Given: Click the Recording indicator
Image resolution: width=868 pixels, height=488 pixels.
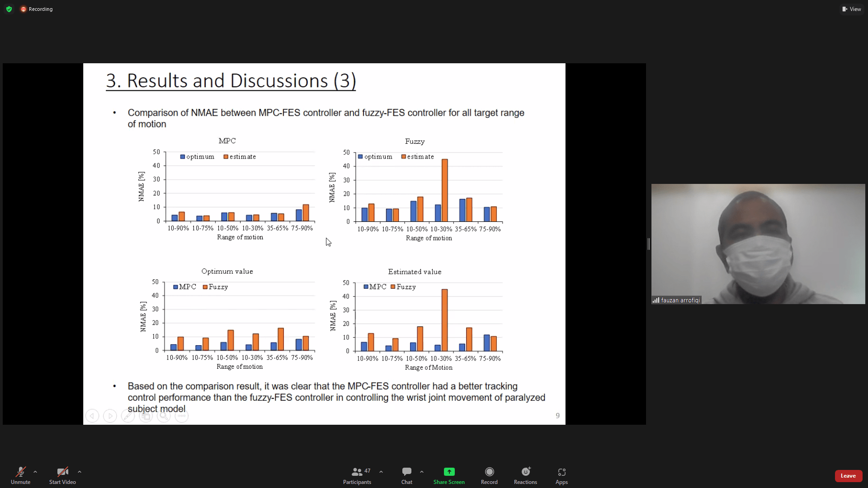Looking at the screenshot, I should tap(37, 9).
